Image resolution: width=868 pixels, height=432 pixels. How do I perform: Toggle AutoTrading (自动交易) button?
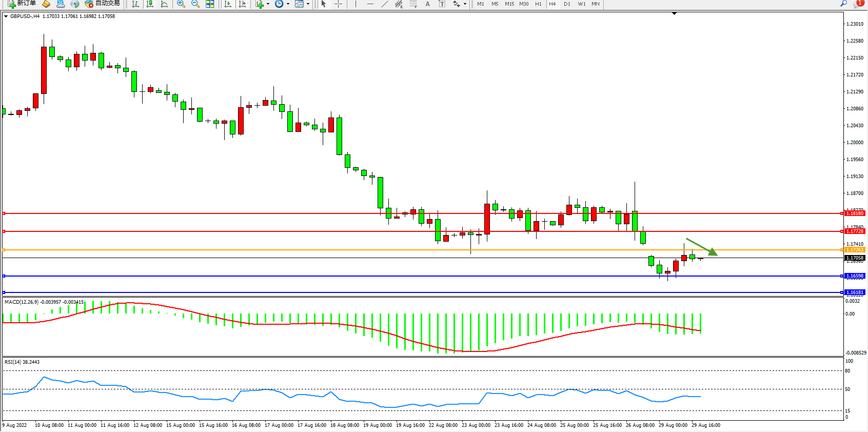pos(102,4)
